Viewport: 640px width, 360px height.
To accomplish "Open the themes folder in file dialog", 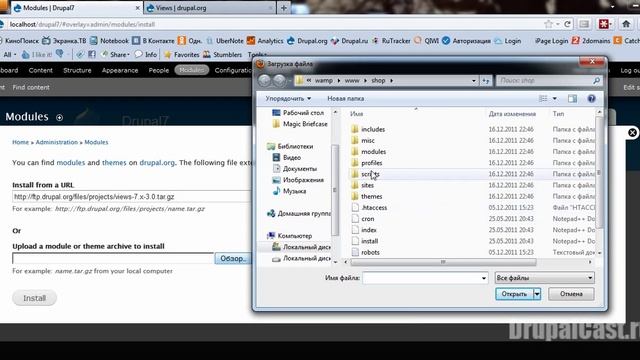I will pos(371,196).
